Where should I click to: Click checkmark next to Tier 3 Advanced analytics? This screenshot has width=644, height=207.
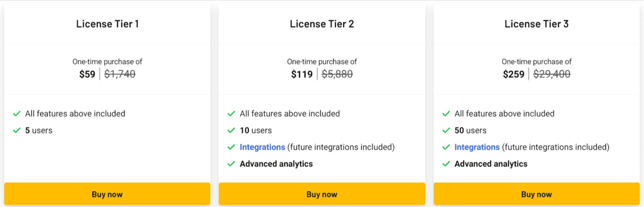[446, 164]
